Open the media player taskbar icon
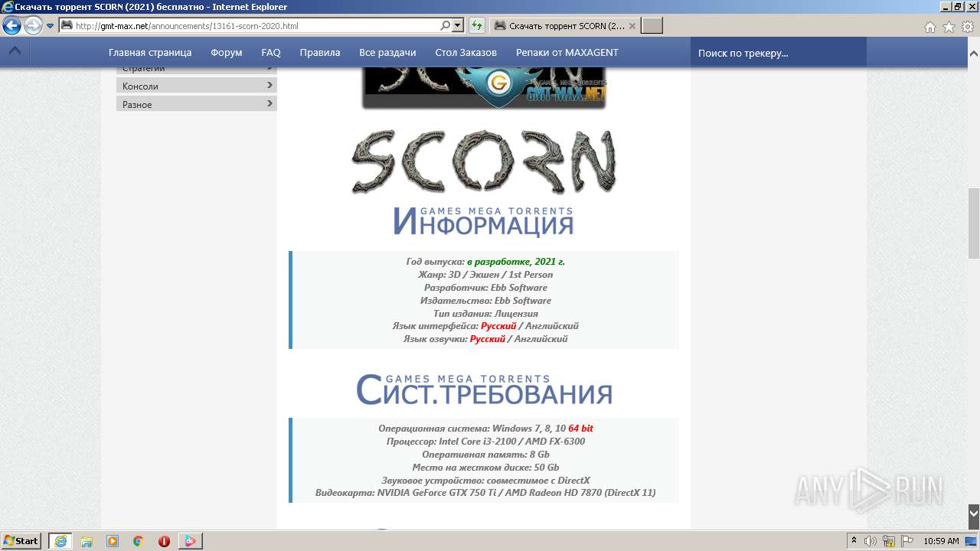980x551 pixels. [113, 540]
